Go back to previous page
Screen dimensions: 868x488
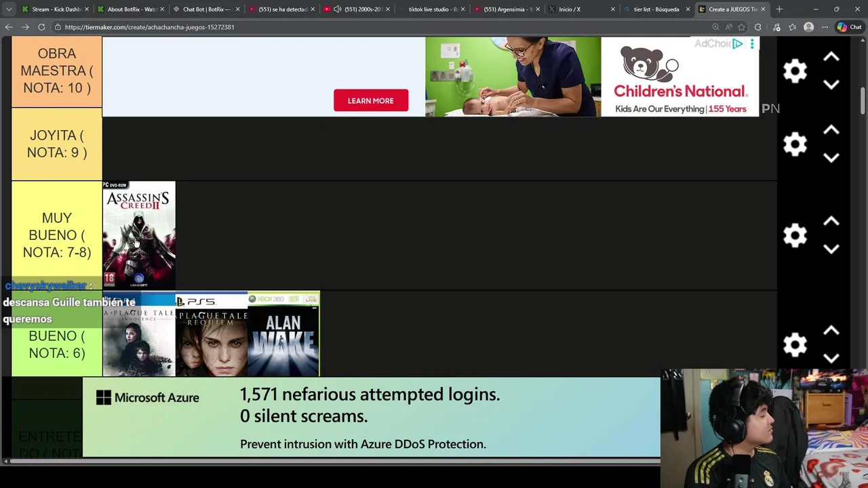pyautogui.click(x=9, y=27)
